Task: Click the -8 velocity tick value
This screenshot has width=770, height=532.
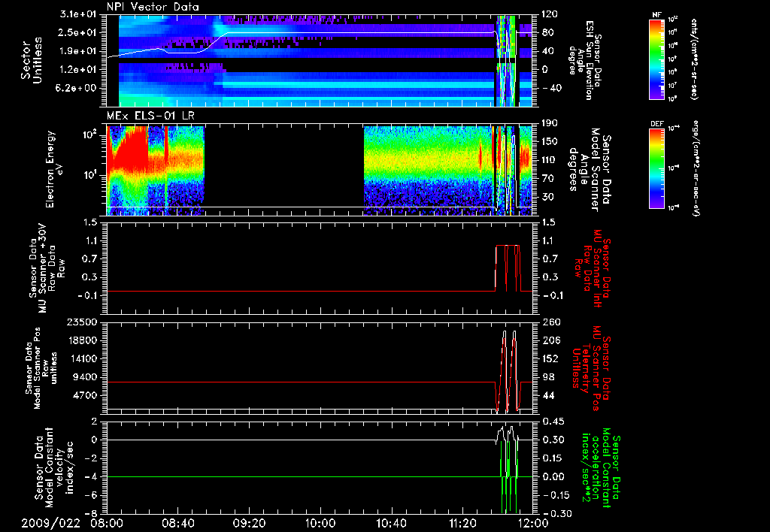Action: 91,514
